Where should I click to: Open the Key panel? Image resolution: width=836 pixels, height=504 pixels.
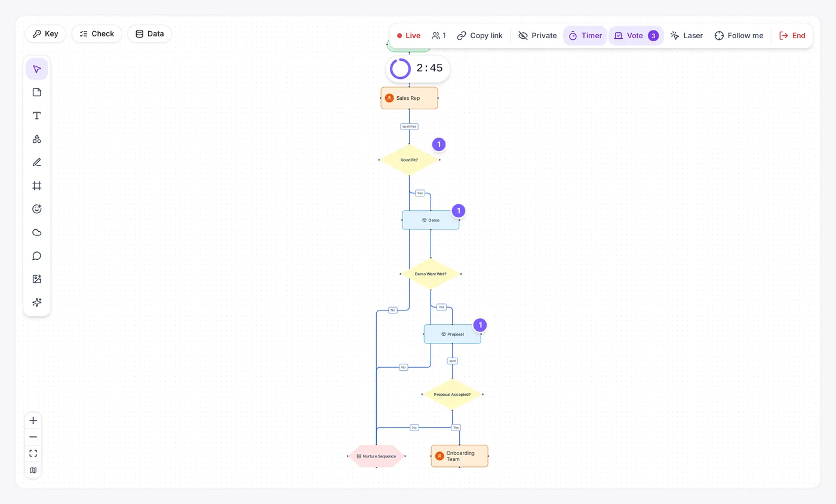45,34
